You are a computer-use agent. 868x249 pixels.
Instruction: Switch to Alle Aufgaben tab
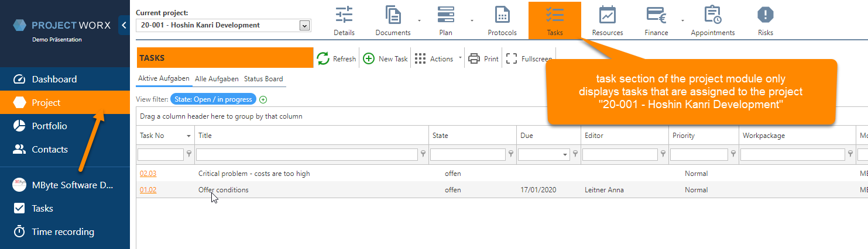coord(217,79)
